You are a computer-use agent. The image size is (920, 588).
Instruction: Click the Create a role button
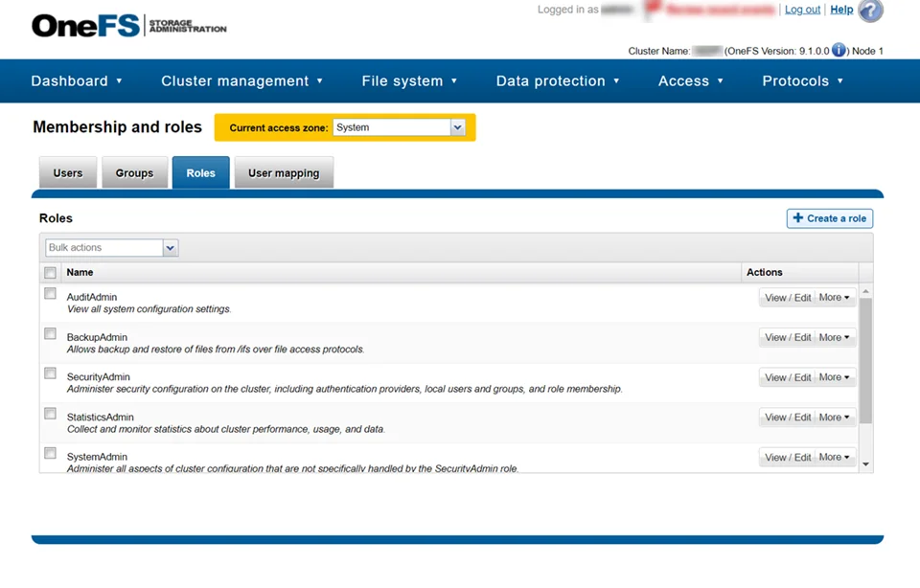point(830,218)
